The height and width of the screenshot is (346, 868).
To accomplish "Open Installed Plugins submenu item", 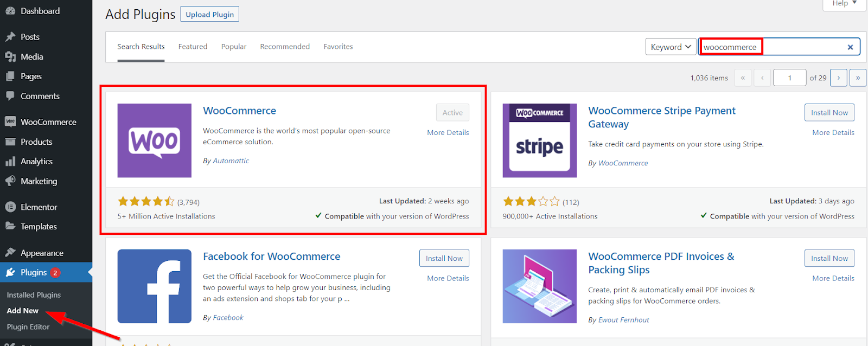I will click(34, 295).
